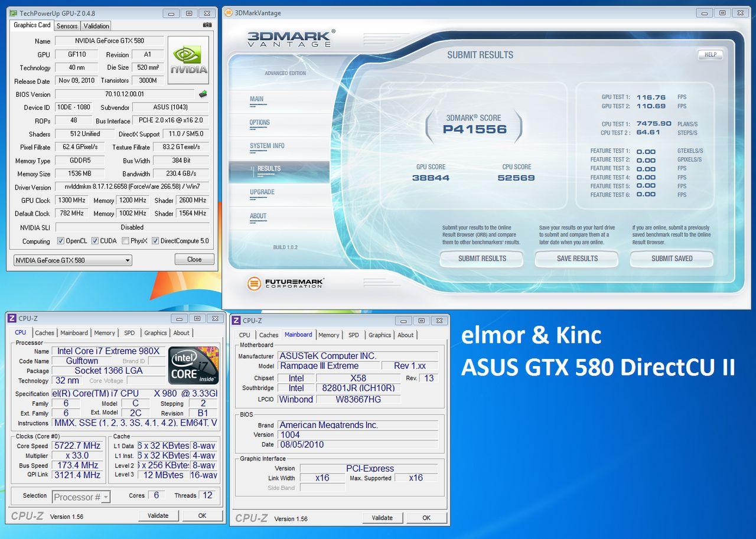Open SYSTEM INFO in 3DMark Vantage
The width and height of the screenshot is (756, 539).
tap(267, 146)
